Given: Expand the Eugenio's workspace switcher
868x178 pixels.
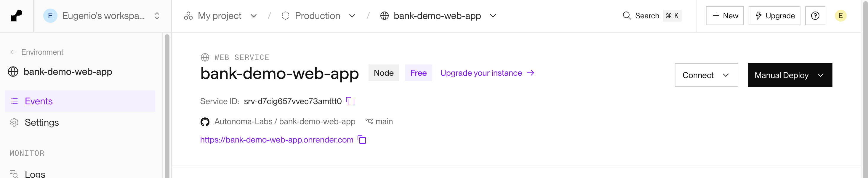Looking at the screenshot, I should [103, 16].
